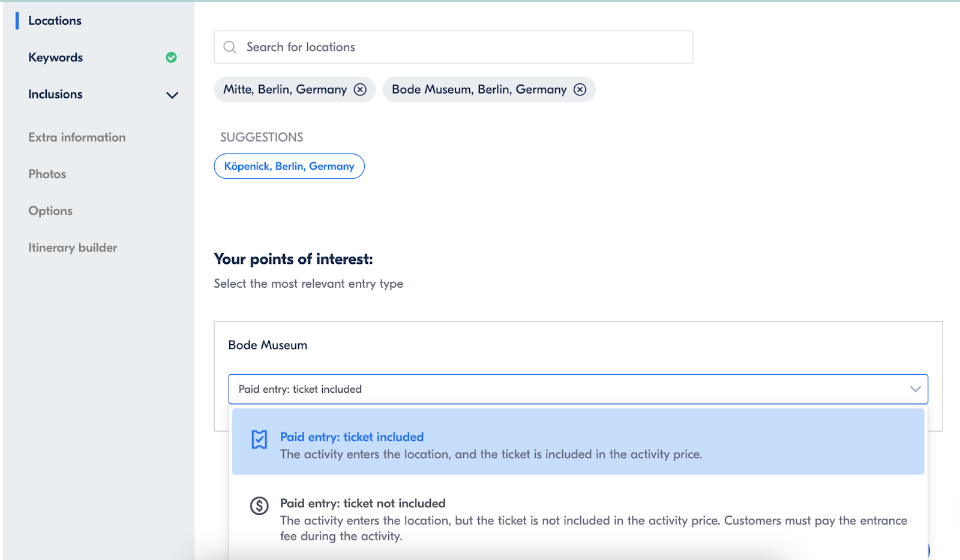
Task: Open the Inclusions sidebar item
Action: 56,95
